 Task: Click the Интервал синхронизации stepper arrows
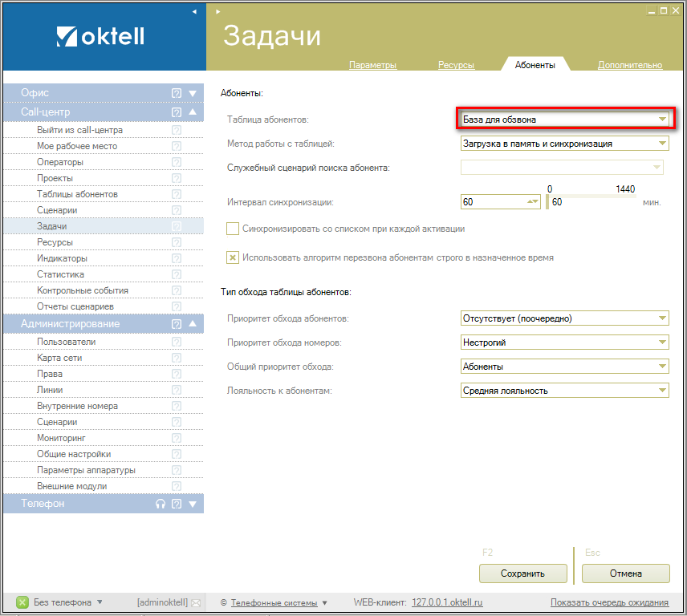point(532,202)
